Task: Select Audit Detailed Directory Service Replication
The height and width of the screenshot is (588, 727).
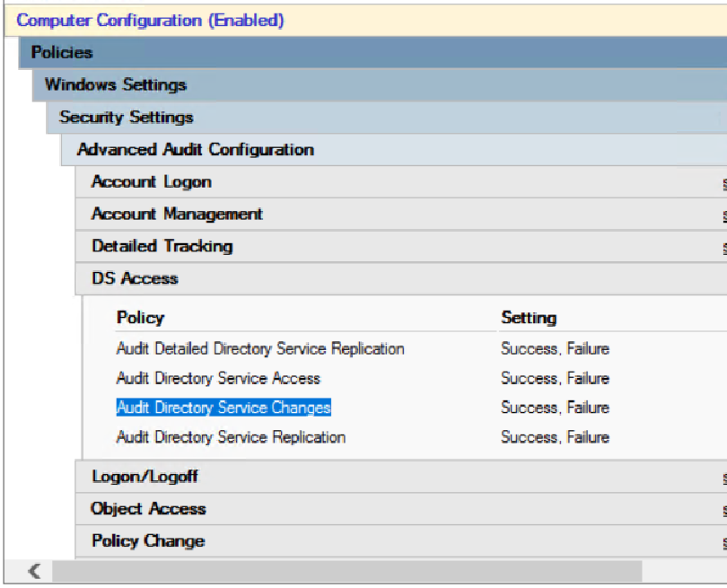Action: tap(260, 348)
